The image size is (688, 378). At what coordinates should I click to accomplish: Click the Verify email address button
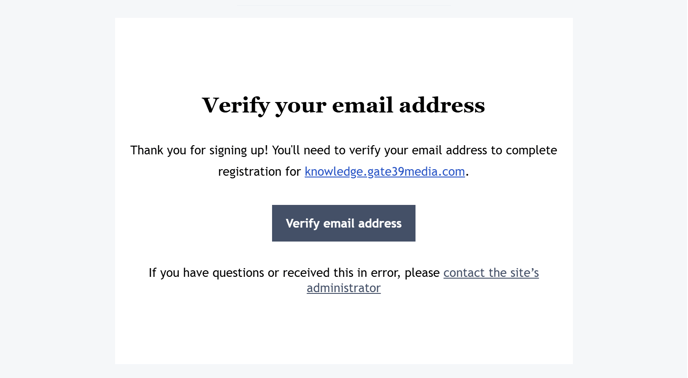(x=344, y=223)
